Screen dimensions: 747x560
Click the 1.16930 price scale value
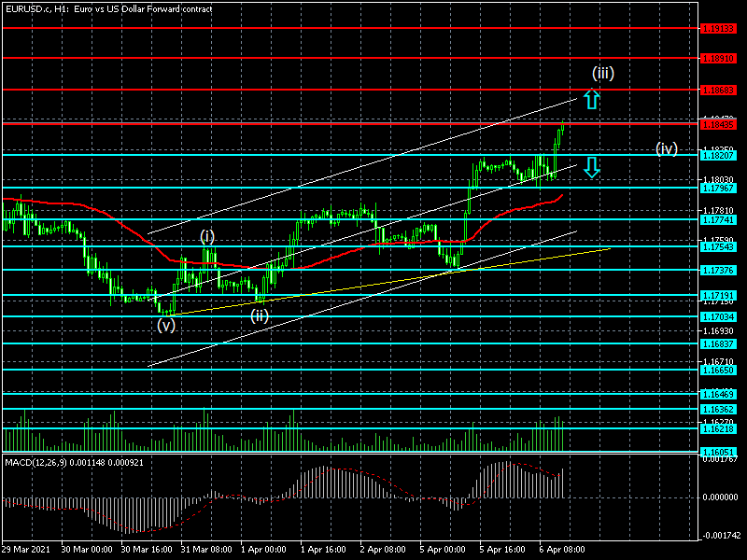point(718,330)
